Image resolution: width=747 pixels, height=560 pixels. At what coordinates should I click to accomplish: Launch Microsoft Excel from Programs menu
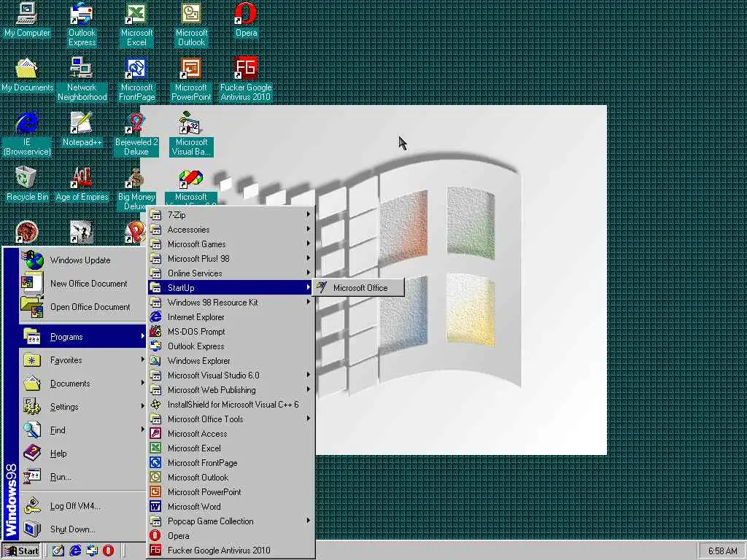click(x=231, y=448)
